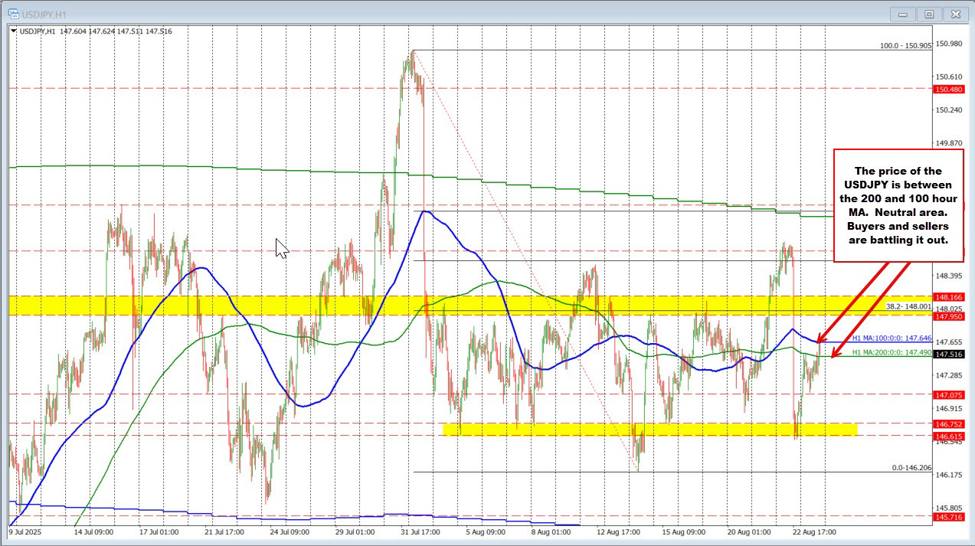Close the USDJPY,H1 chart window

pos(956,14)
